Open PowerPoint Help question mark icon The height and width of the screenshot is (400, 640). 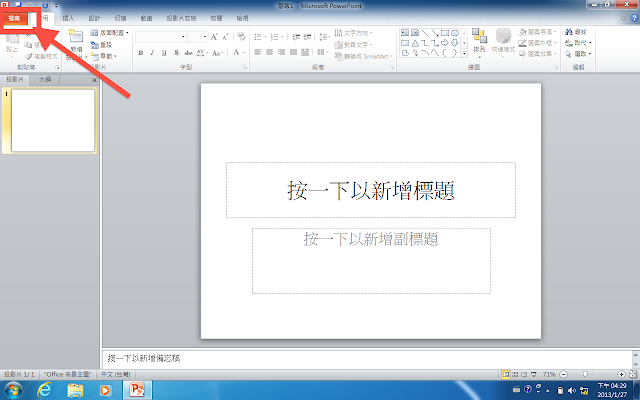[635, 18]
